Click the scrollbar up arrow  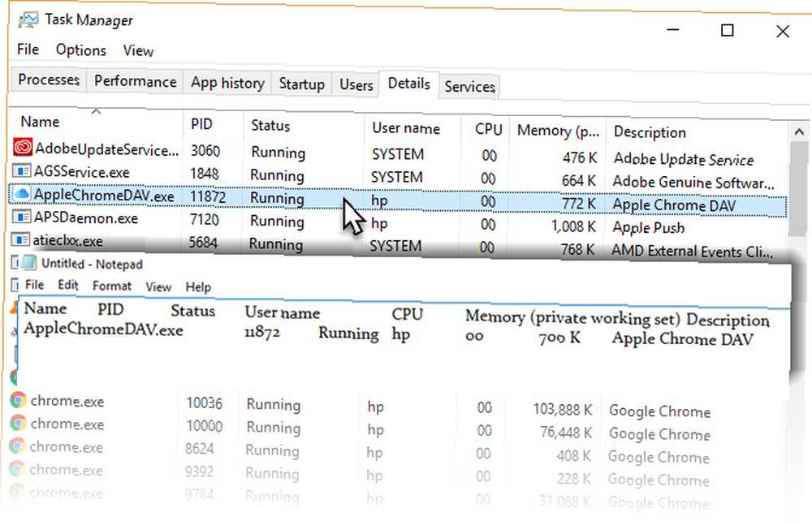click(x=798, y=132)
